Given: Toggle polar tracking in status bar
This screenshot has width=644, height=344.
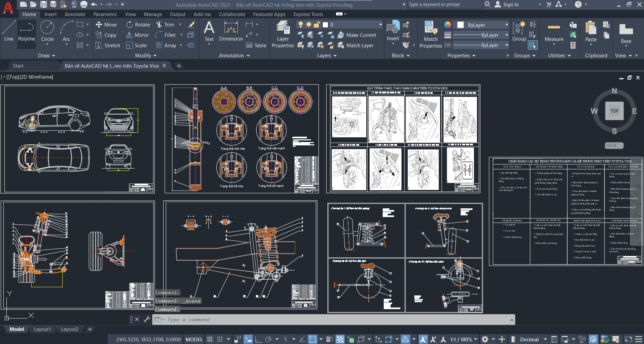Looking at the screenshot, I should point(268,339).
